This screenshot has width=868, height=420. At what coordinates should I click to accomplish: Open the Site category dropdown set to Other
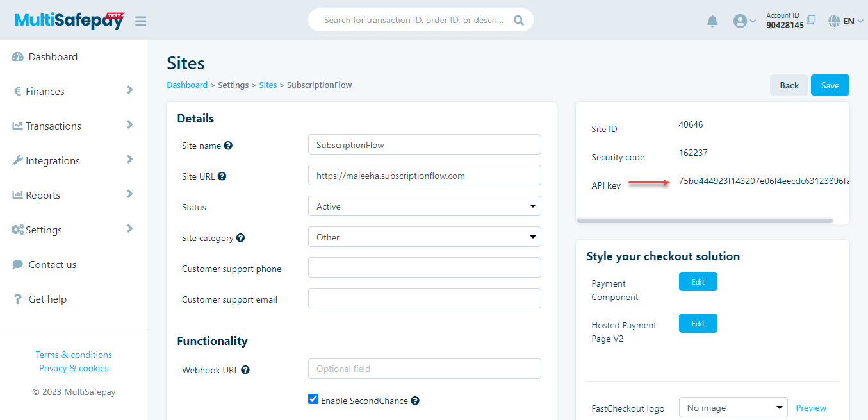(425, 237)
